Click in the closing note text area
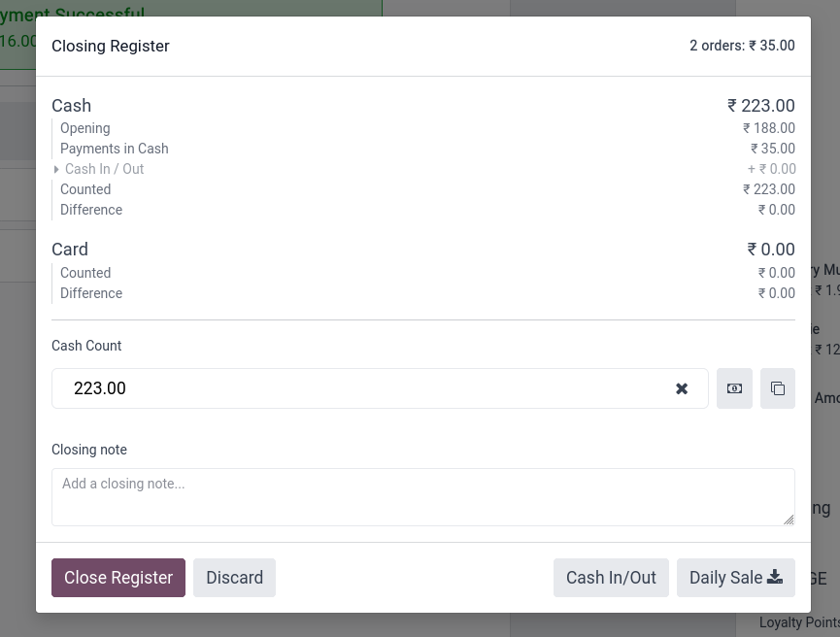The image size is (840, 637). point(423,497)
